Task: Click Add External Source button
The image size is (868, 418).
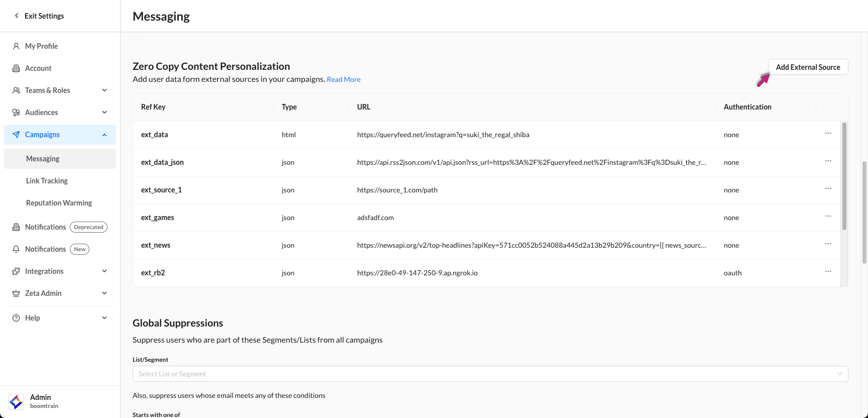Action: click(808, 67)
